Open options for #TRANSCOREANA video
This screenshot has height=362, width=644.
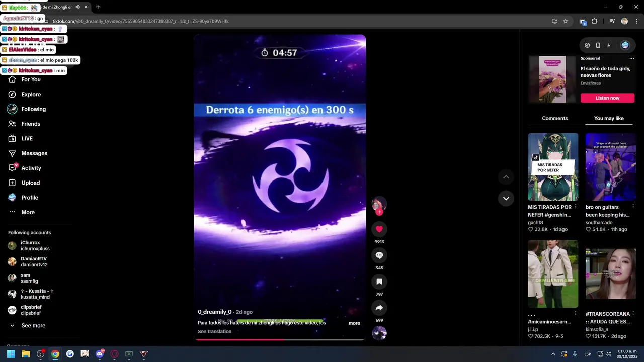pos(633,313)
